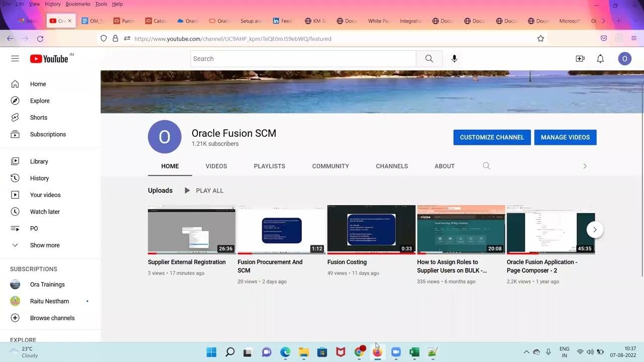Open the Page Composer - 2 video thumbnail
The height and width of the screenshot is (362, 644).
click(x=550, y=229)
